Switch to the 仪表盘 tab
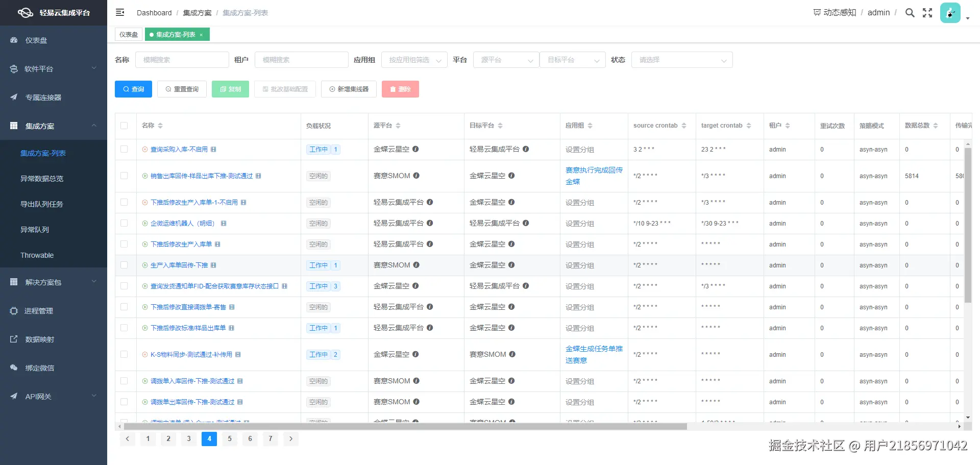This screenshot has height=465, width=980. 128,34
